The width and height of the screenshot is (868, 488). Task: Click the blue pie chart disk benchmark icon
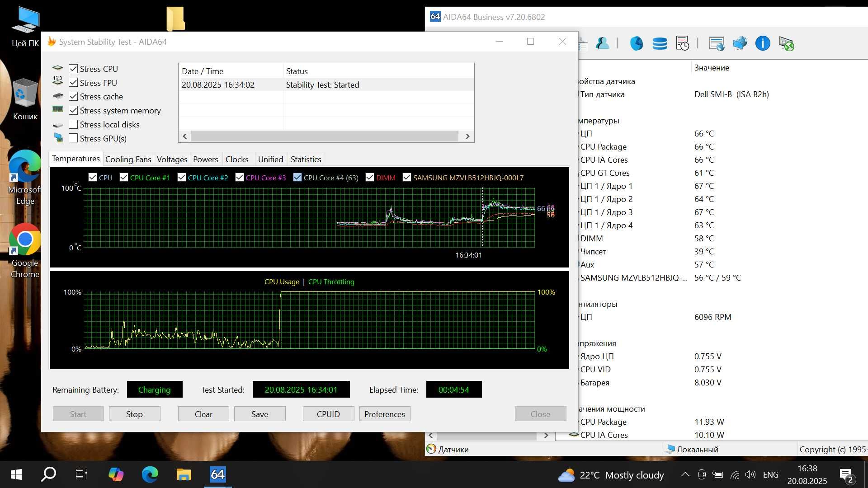pos(637,43)
